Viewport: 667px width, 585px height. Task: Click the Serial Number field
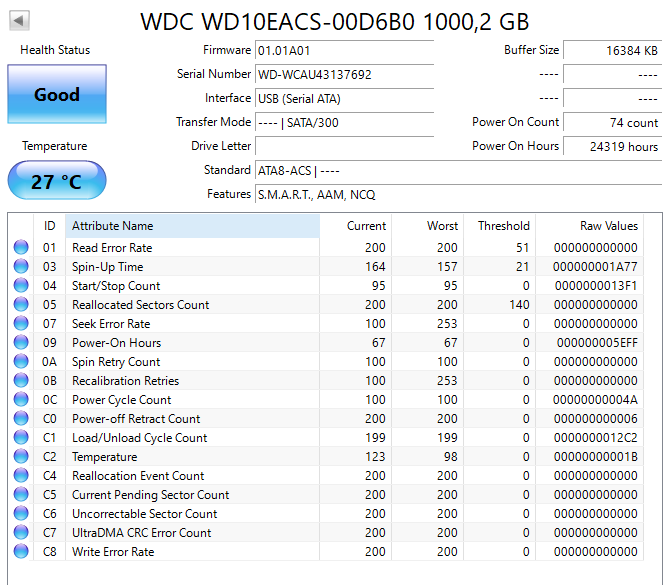point(344,74)
